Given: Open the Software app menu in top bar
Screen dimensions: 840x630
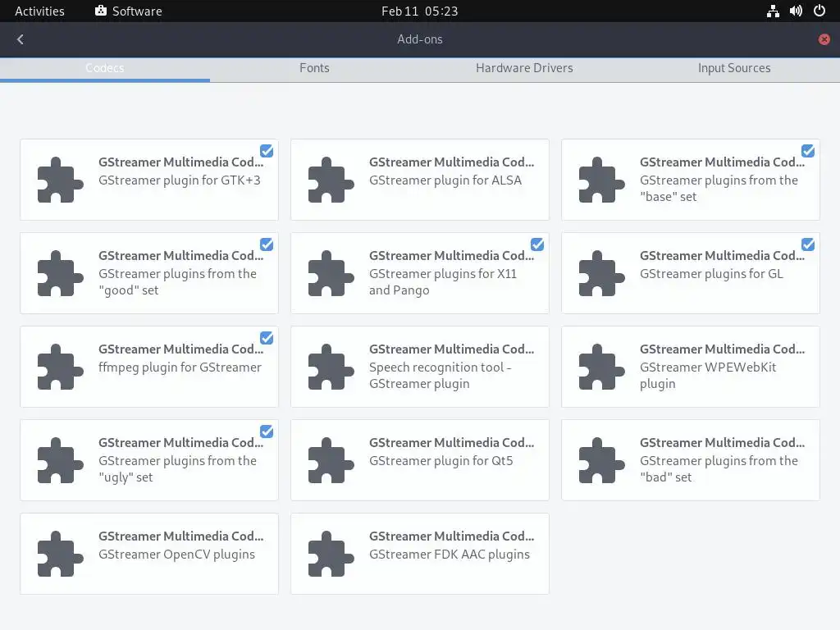Looking at the screenshot, I should [x=129, y=11].
